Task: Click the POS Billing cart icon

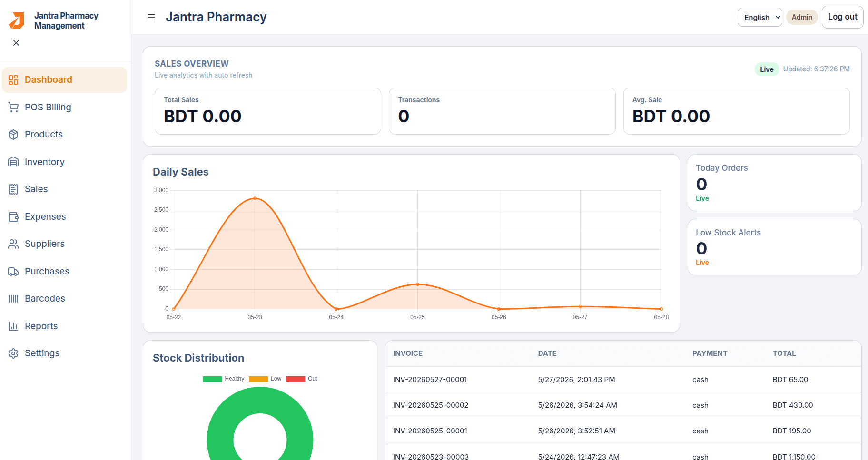Action: (13, 108)
